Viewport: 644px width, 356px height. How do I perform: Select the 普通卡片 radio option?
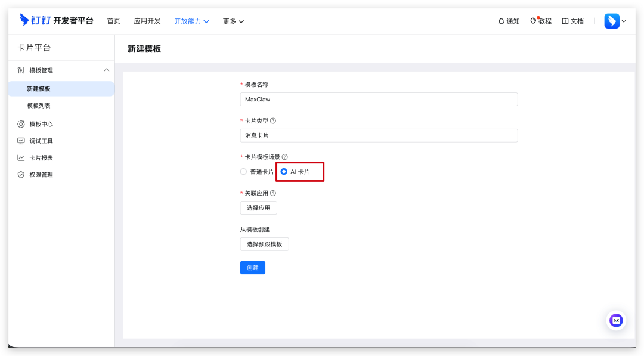[243, 172]
